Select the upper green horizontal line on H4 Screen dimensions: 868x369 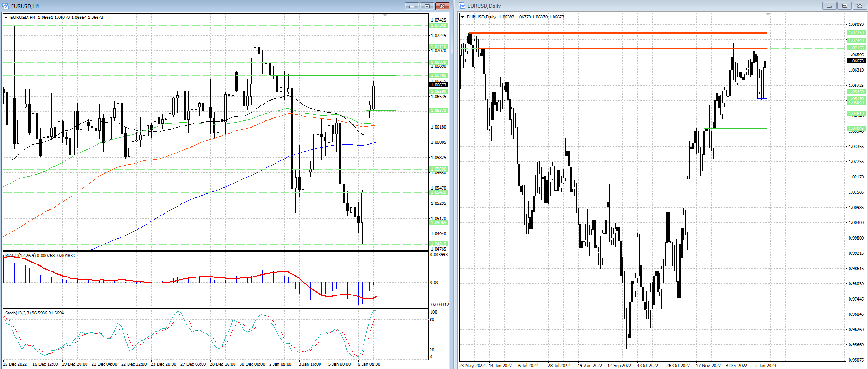tap(333, 75)
